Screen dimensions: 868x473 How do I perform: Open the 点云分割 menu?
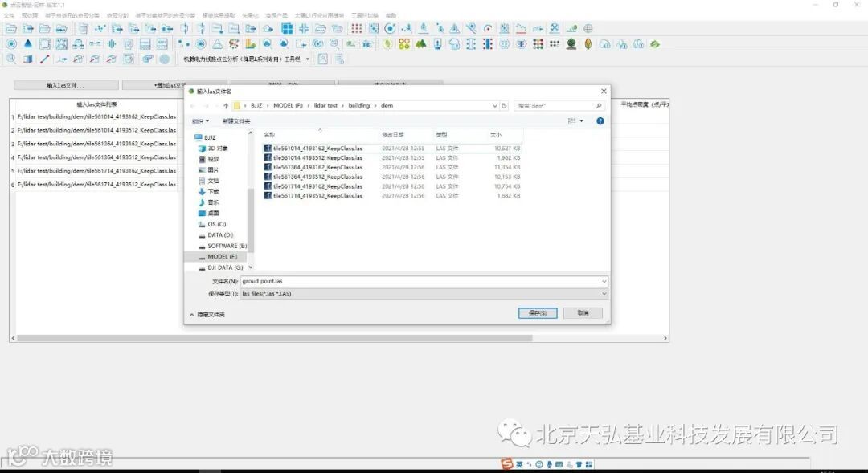pos(117,15)
